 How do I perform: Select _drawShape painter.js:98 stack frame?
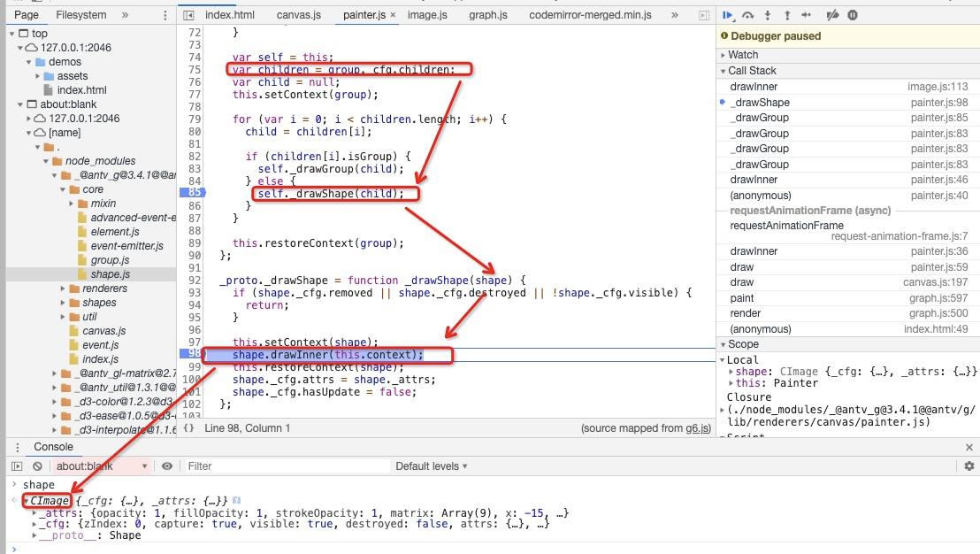(847, 103)
